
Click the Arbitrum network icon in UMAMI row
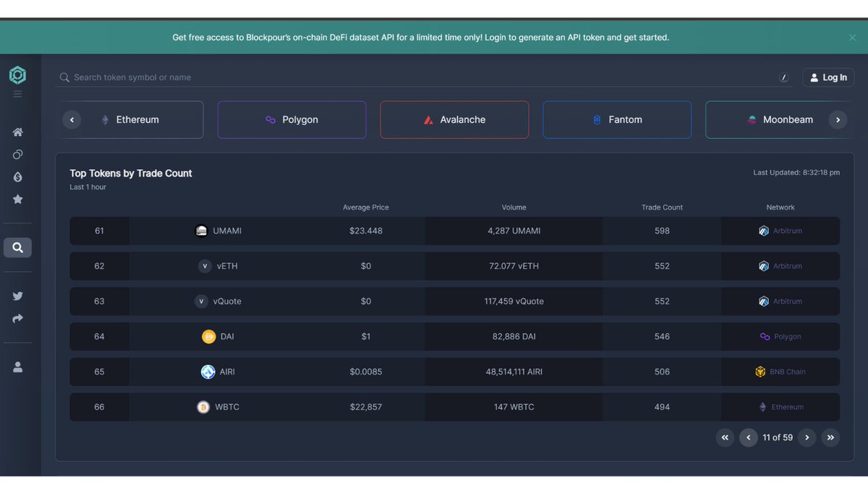pyautogui.click(x=764, y=231)
